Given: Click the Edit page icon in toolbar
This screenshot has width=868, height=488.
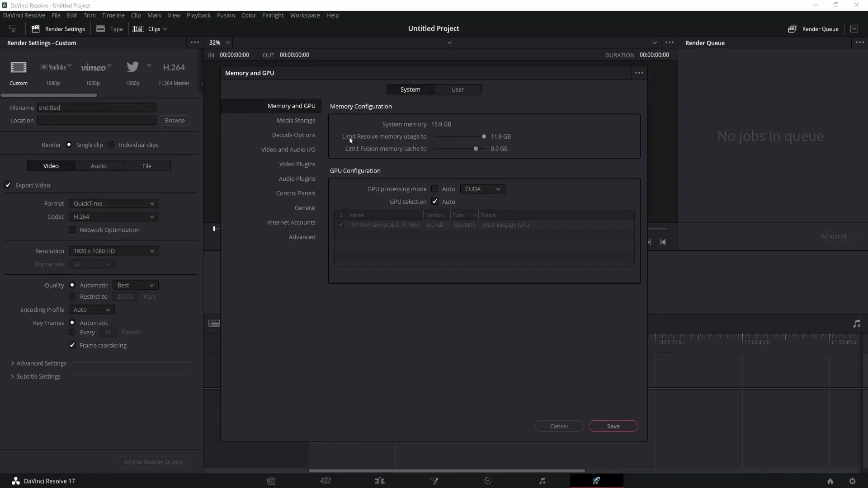Looking at the screenshot, I should point(380,481).
